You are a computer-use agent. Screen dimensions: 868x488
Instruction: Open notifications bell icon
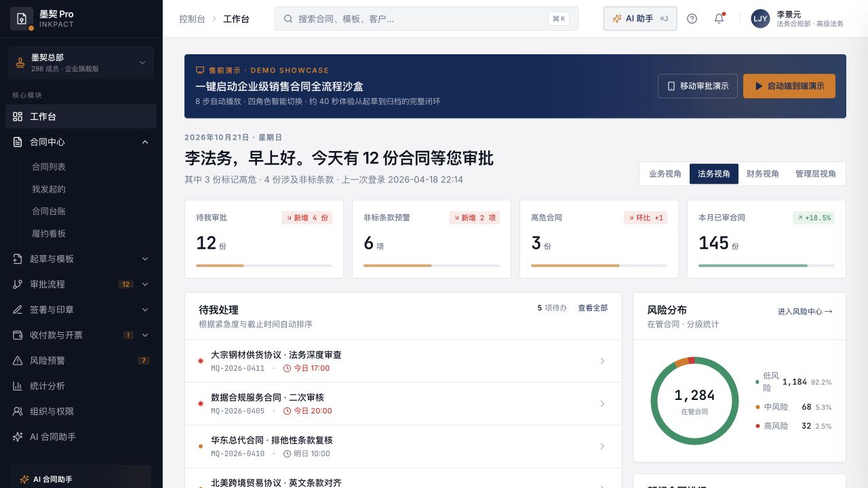(x=719, y=19)
